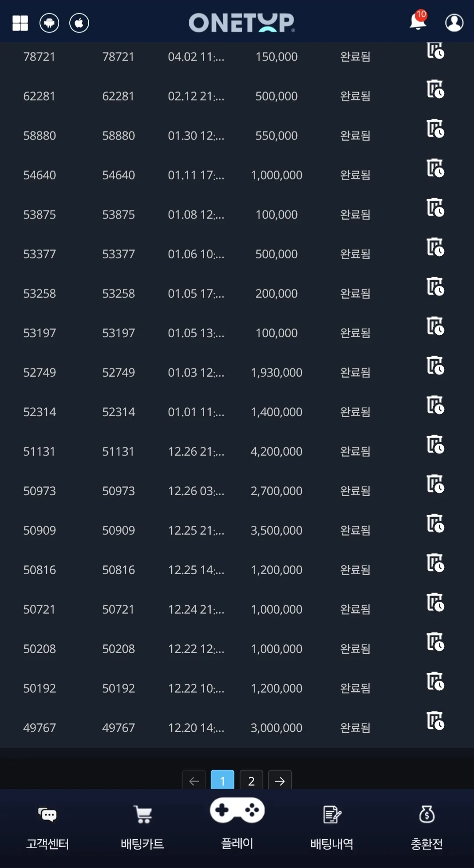Select page 1 in pagination
Image resolution: width=474 pixels, height=868 pixels.
223,780
